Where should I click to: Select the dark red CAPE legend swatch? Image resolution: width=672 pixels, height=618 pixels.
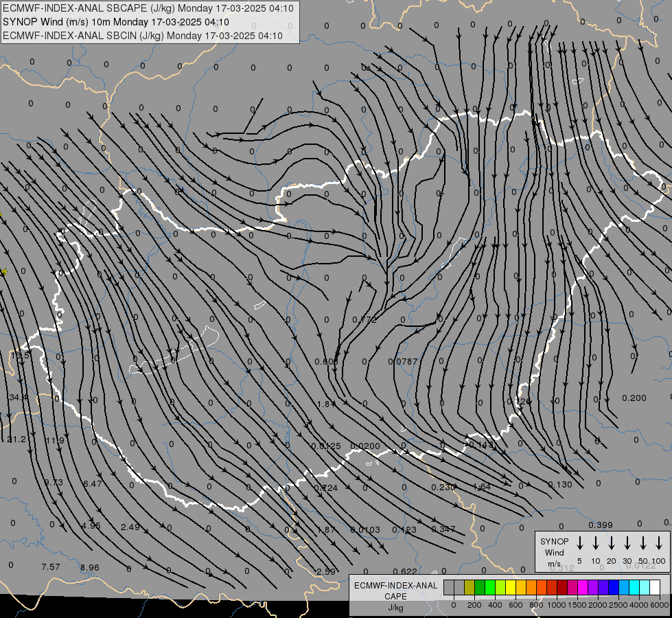tap(562, 587)
